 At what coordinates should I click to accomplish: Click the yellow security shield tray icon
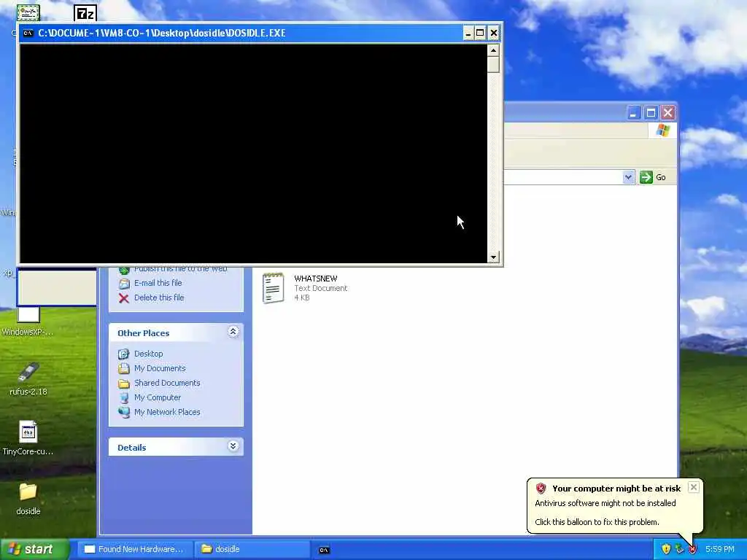pyautogui.click(x=666, y=549)
